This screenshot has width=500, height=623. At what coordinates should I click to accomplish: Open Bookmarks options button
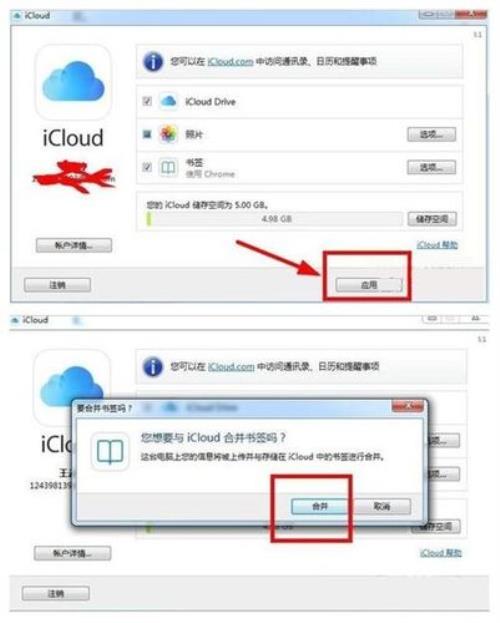pyautogui.click(x=432, y=167)
